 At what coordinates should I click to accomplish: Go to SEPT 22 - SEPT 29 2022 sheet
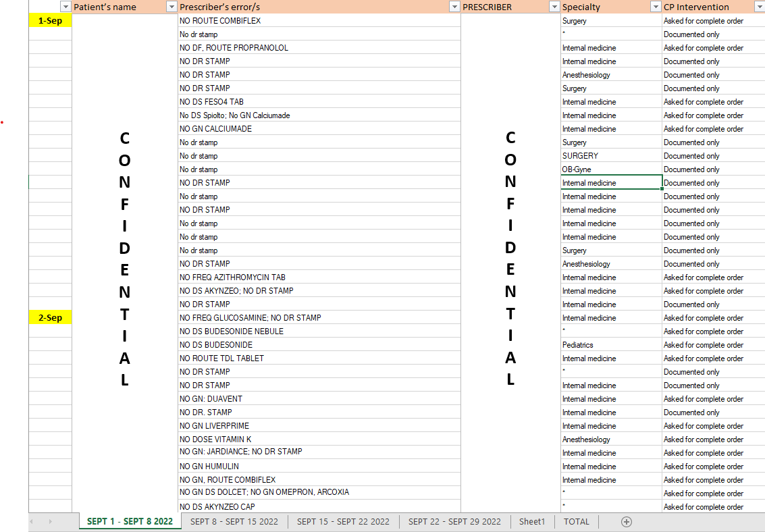454,522
